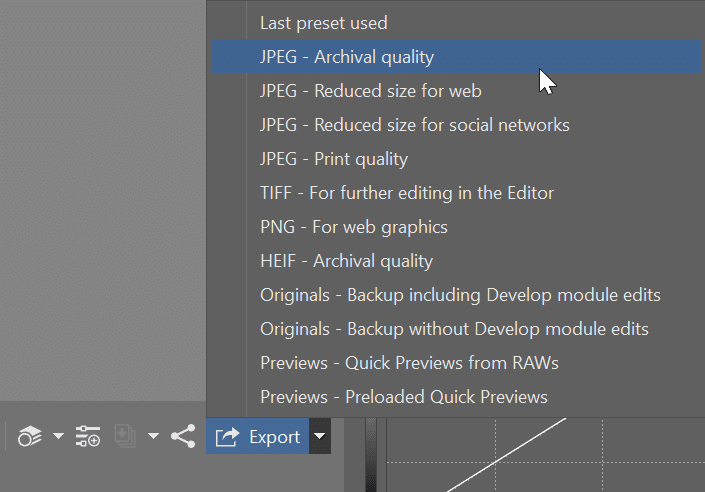Select Originals backup without Develop edits
This screenshot has height=492, width=705.
(x=456, y=329)
